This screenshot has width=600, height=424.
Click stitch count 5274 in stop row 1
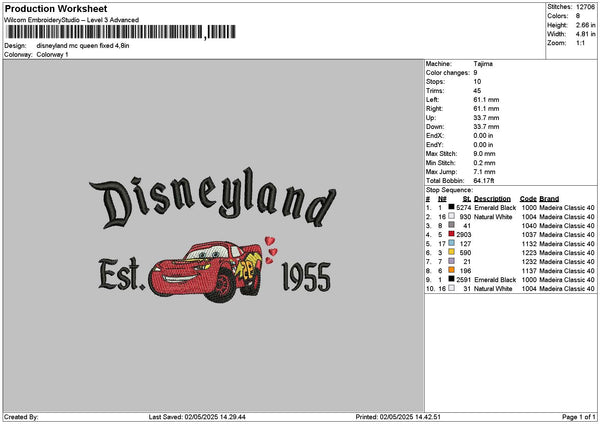click(x=463, y=207)
